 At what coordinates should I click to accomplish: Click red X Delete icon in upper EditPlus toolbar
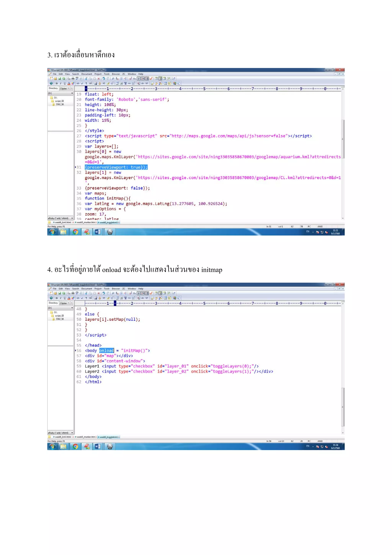99,79
